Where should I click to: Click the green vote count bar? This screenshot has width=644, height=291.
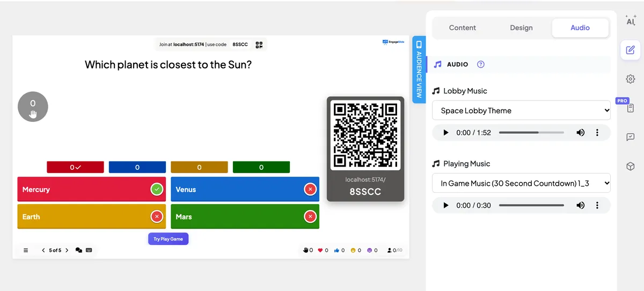click(x=261, y=168)
